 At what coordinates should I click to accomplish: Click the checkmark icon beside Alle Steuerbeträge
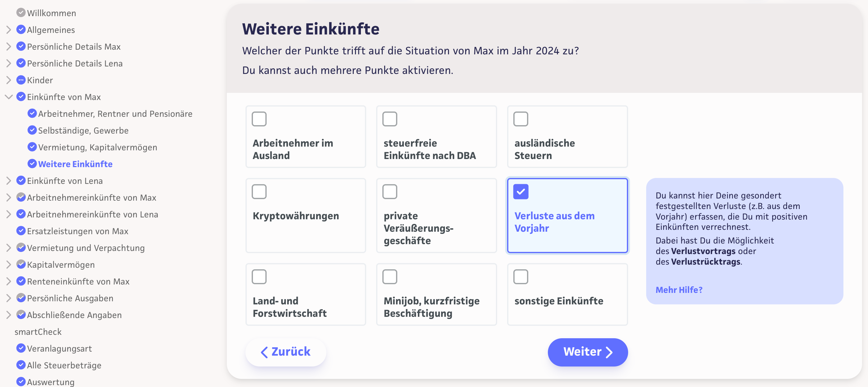(x=21, y=365)
